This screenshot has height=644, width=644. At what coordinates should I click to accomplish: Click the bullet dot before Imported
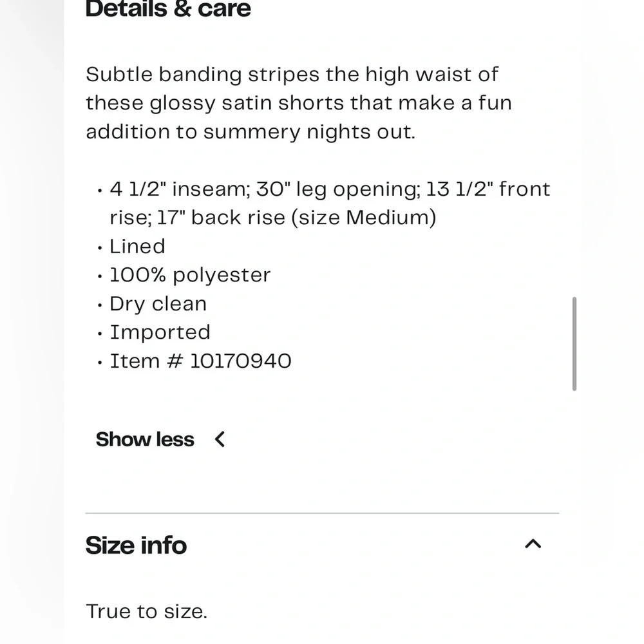point(100,334)
